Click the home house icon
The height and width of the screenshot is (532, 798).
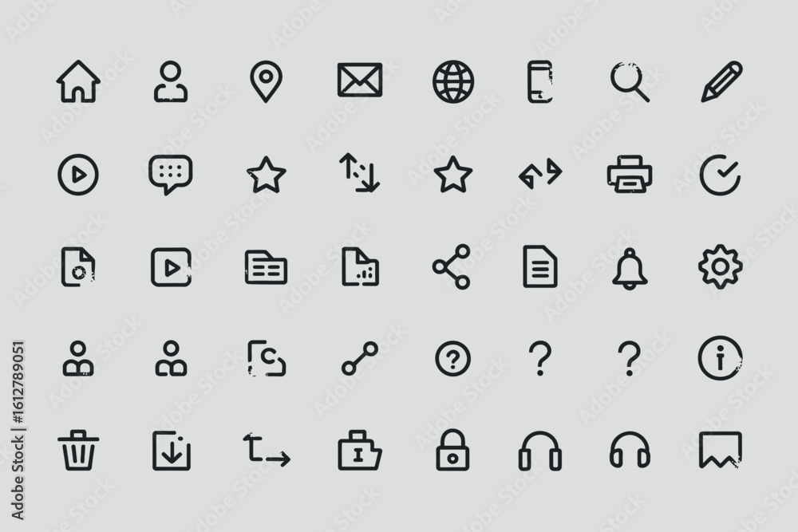click(78, 81)
